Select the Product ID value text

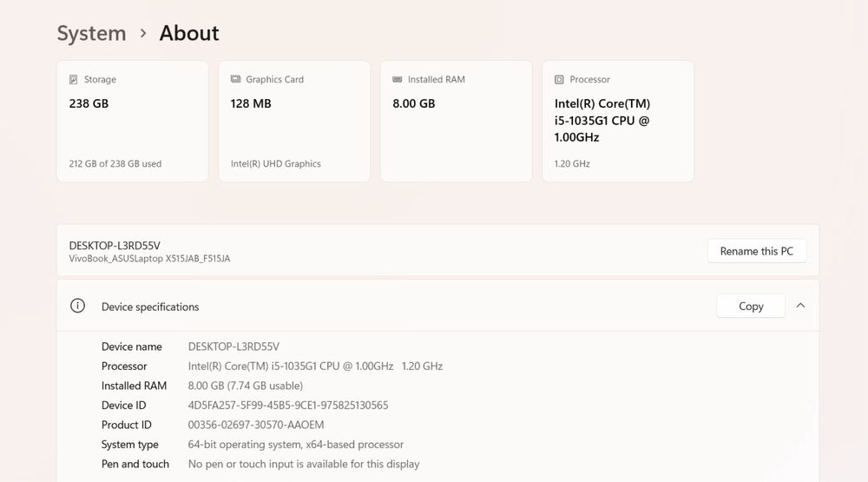pyautogui.click(x=256, y=425)
